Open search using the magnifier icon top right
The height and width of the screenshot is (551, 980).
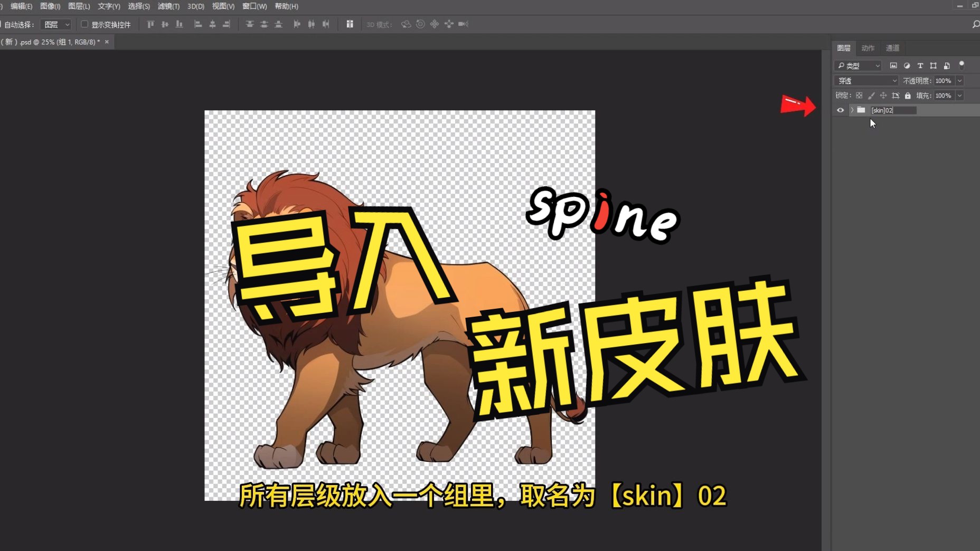[975, 24]
